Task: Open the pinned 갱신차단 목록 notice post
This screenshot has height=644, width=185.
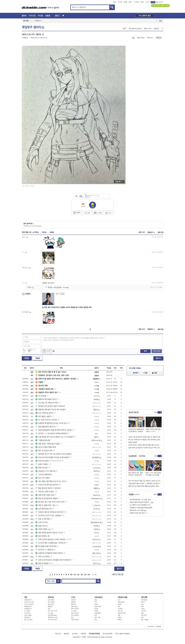Action: [x=43, y=386]
